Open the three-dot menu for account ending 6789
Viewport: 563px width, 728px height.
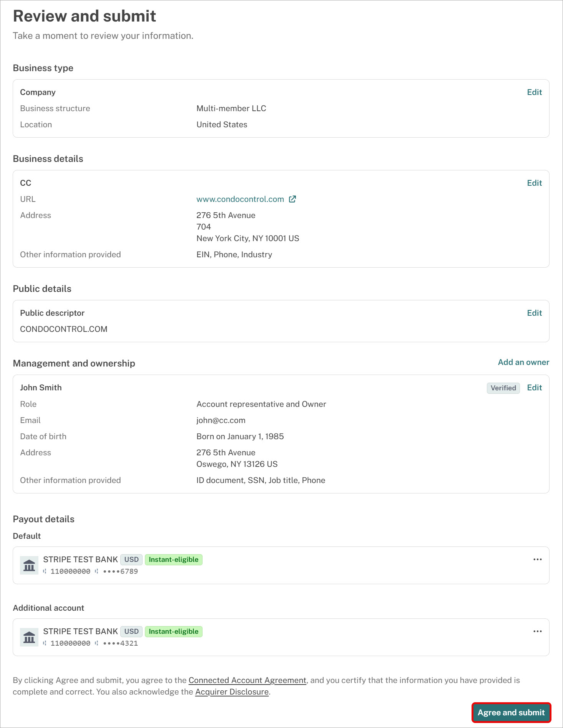[x=537, y=559]
